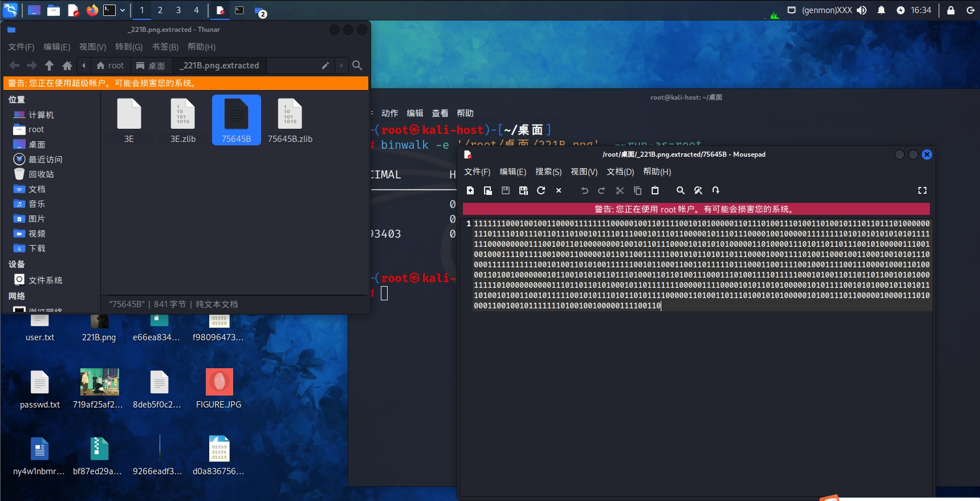Click the 桌面 path button in Thunar
The image size is (980, 501).
click(151, 66)
